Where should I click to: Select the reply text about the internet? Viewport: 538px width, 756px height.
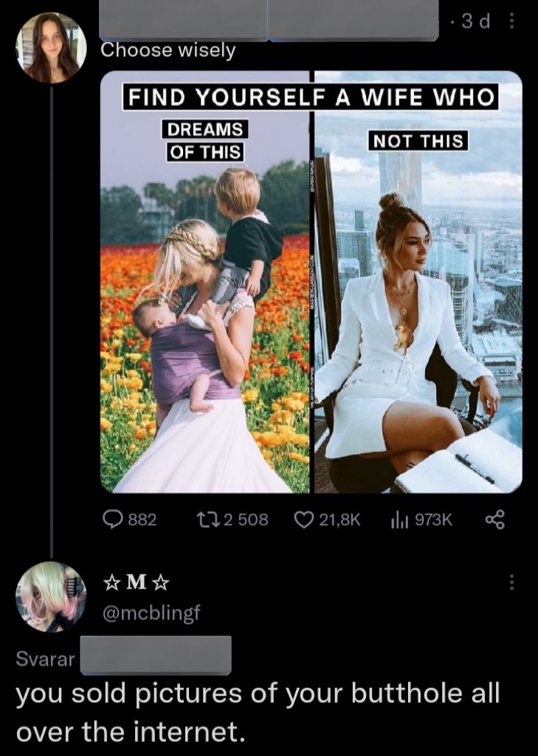tap(258, 712)
